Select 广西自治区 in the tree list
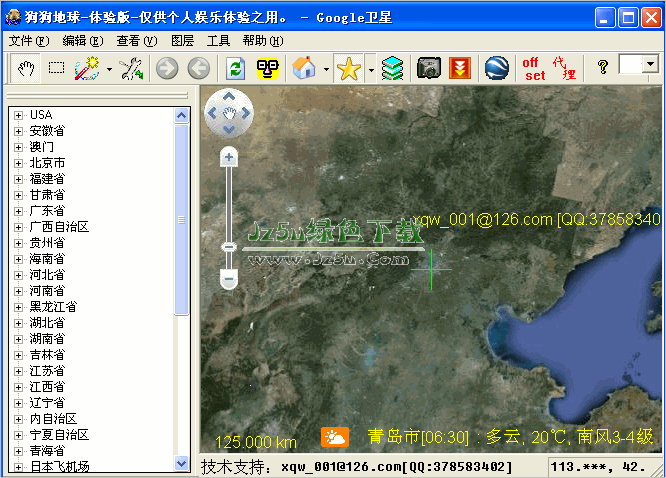666x478 pixels. 59,227
